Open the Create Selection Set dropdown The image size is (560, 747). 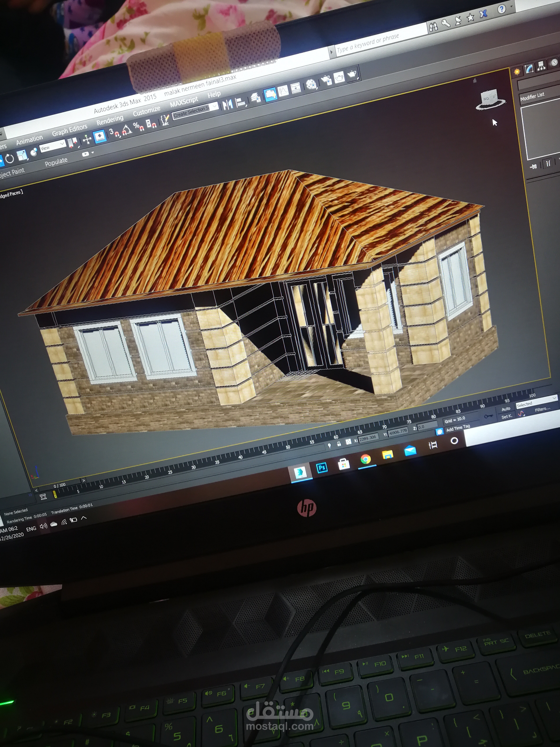[214, 106]
